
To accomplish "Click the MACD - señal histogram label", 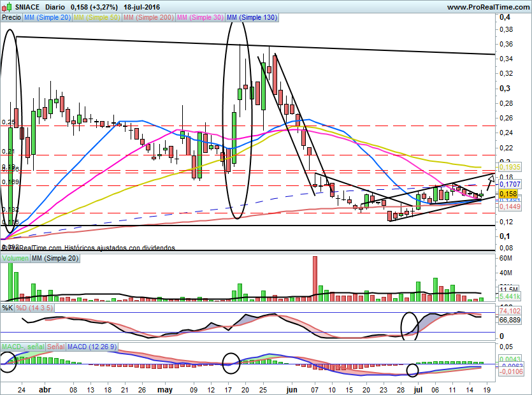I will [22, 346].
